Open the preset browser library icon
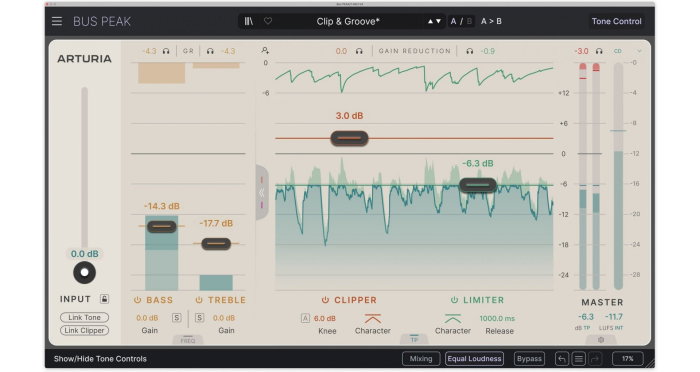The width and height of the screenshot is (700, 372). [x=249, y=21]
